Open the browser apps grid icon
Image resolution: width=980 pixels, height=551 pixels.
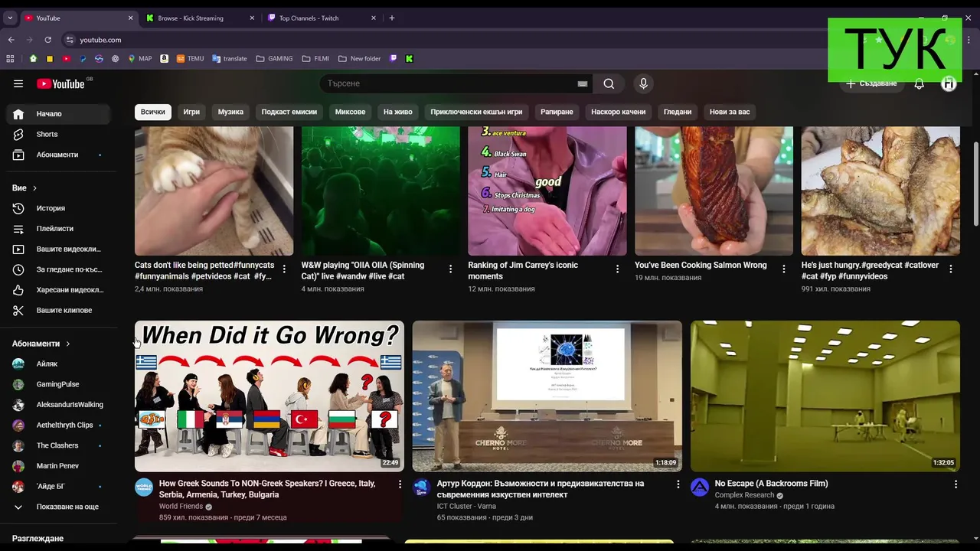point(10,58)
